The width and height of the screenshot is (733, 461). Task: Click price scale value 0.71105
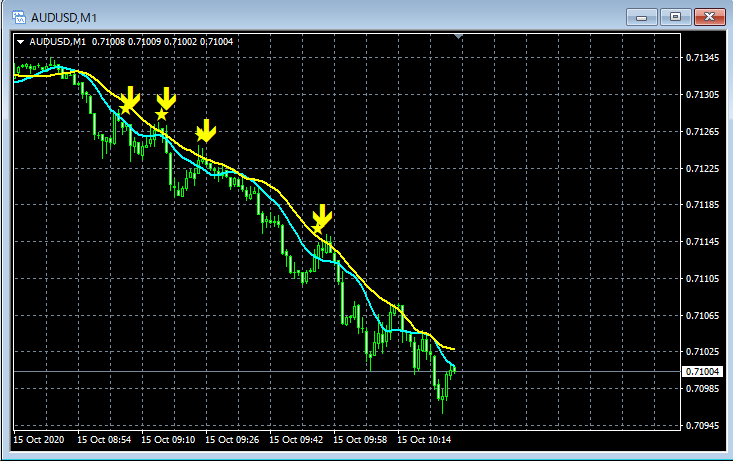(x=702, y=278)
